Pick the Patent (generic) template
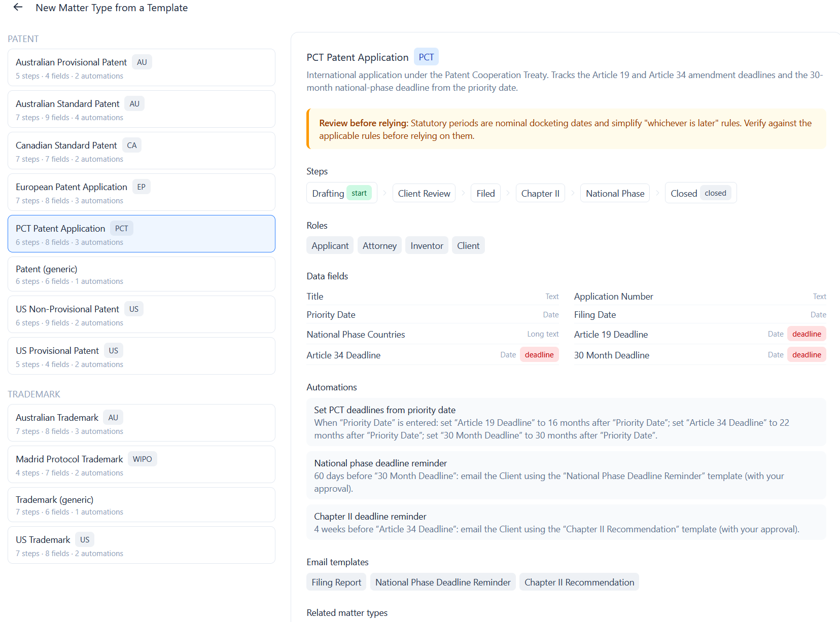Screen dimensions: 840x622 (x=142, y=274)
